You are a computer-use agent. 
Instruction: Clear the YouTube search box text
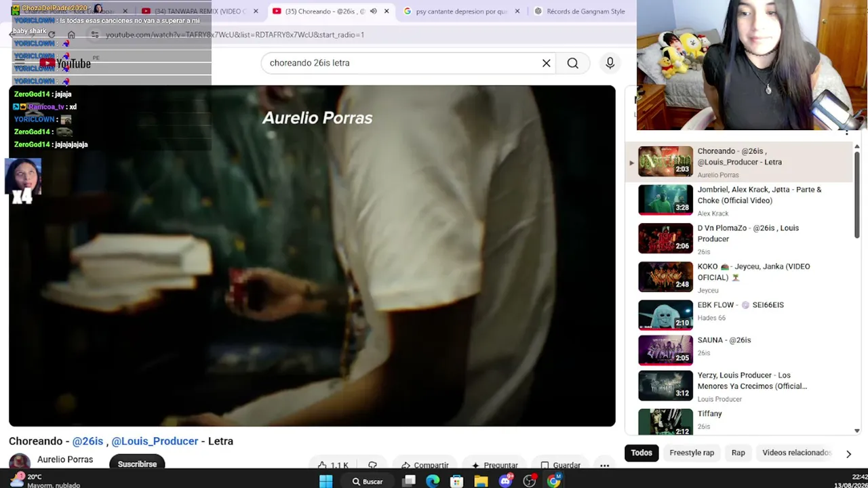(x=546, y=63)
